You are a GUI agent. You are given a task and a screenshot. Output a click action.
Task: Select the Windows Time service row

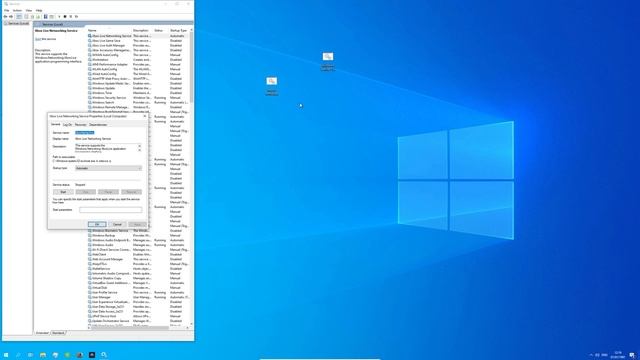pyautogui.click(x=138, y=93)
